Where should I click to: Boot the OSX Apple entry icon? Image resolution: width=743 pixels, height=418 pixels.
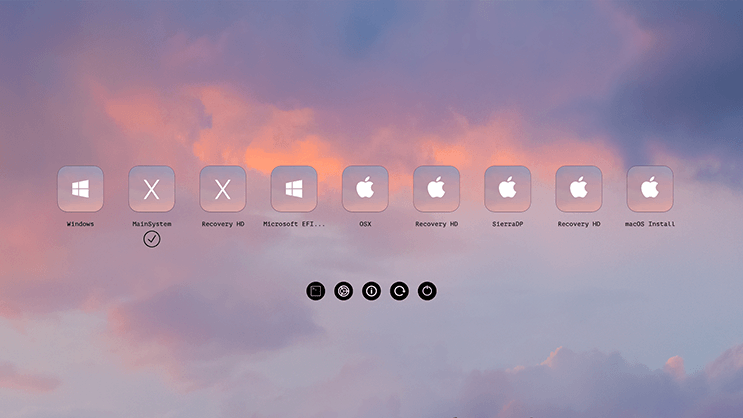[365, 189]
